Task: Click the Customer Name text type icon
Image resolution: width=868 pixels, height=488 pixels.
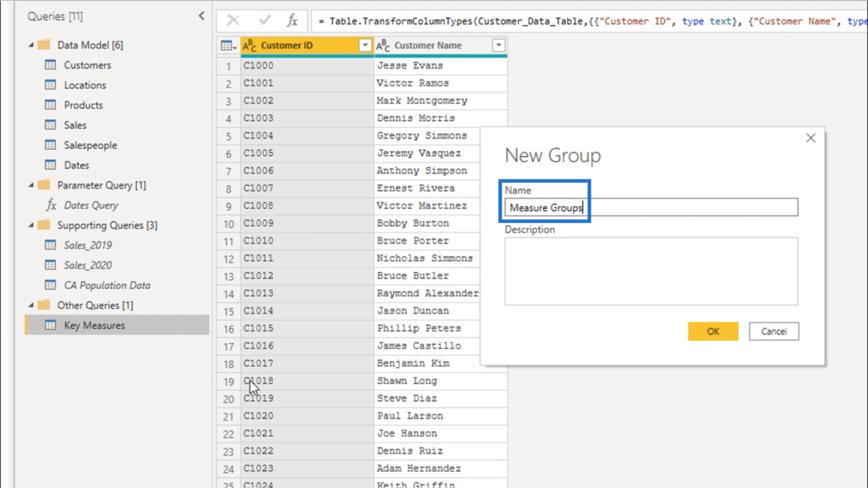Action: pos(383,45)
